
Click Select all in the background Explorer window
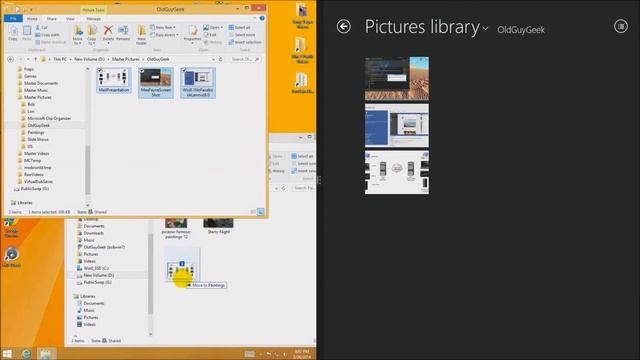pyautogui.click(x=302, y=156)
